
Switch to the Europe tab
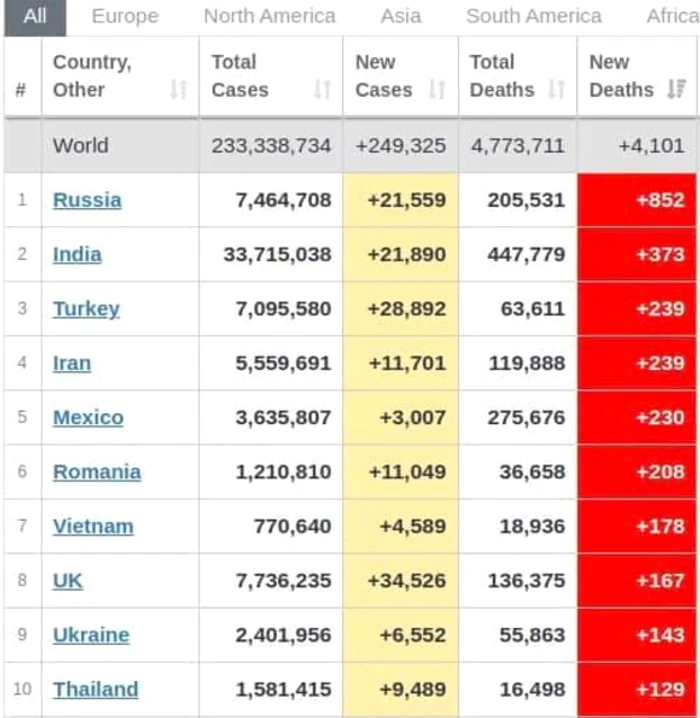click(x=125, y=16)
